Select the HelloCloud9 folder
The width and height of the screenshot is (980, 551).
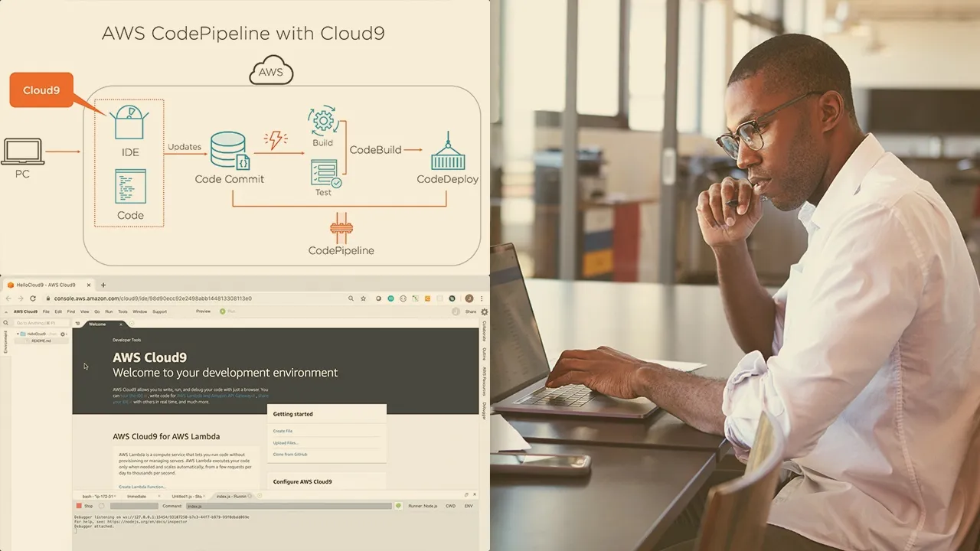click(35, 334)
